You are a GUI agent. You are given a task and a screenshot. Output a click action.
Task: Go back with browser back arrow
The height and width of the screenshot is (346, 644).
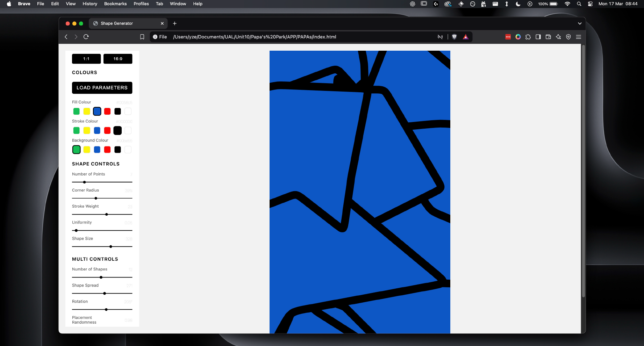66,37
